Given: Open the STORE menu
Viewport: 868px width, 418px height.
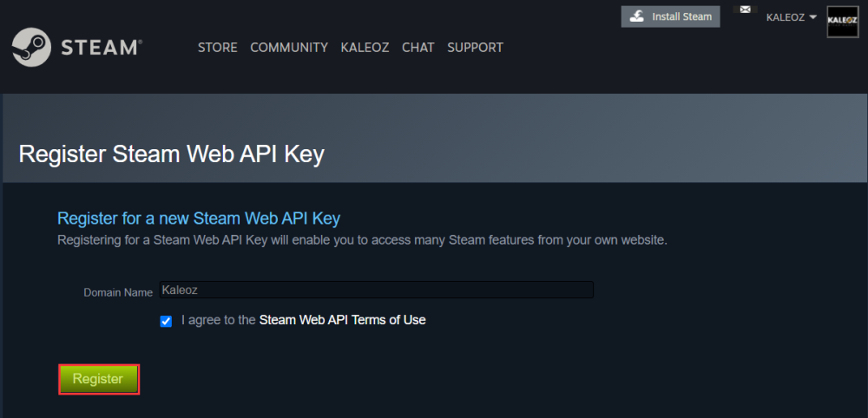Looking at the screenshot, I should (217, 48).
